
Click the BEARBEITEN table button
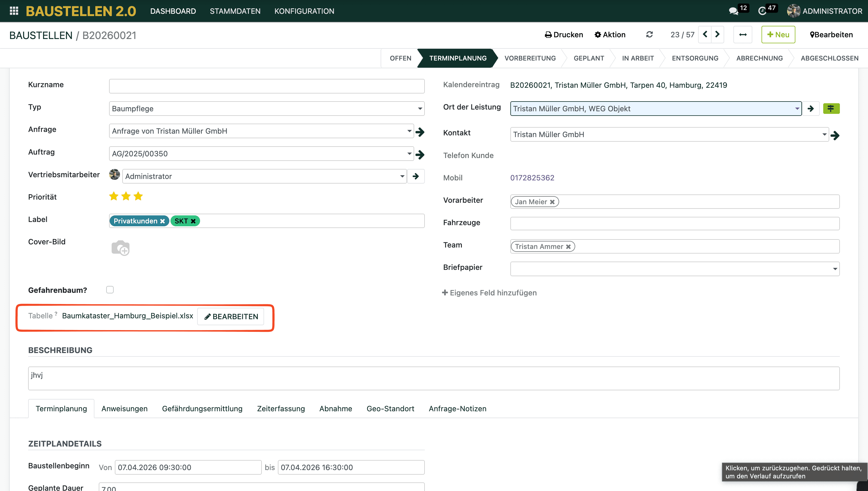(231, 316)
